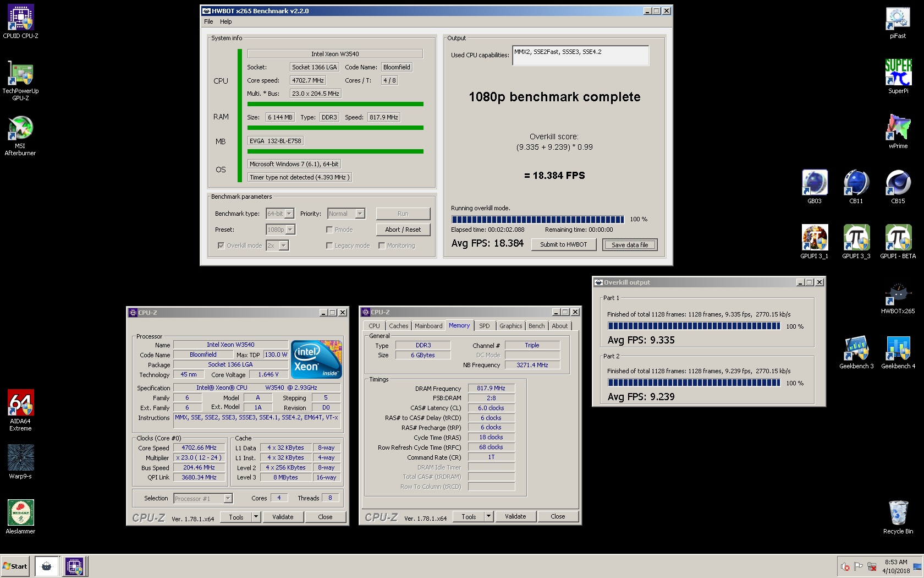Open the Geekbench 4 desktop icon
The image size is (924, 578).
coord(898,352)
